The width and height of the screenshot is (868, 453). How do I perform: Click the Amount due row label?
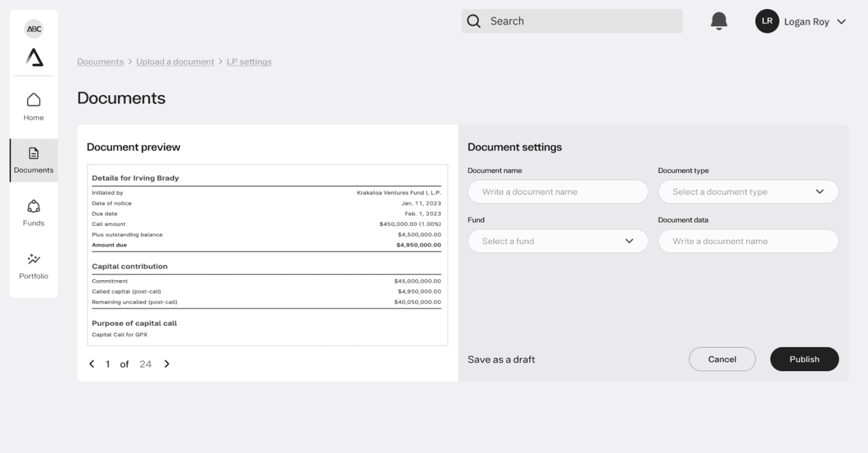tap(109, 245)
